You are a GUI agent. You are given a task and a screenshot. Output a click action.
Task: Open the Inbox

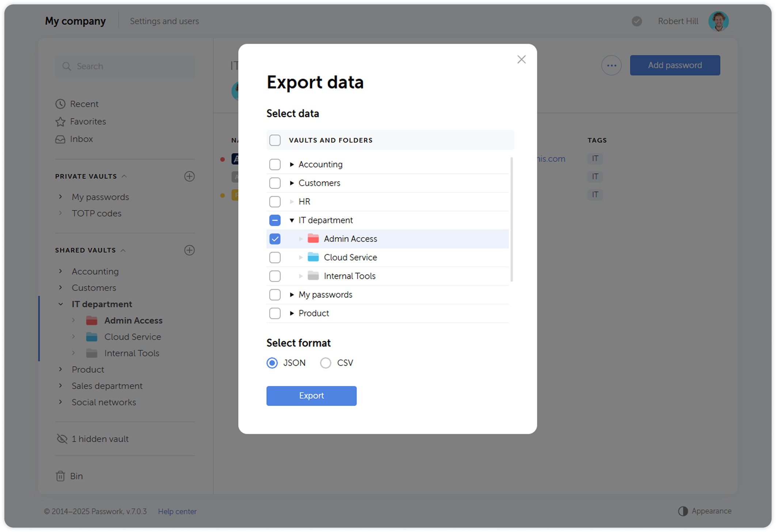(x=81, y=139)
